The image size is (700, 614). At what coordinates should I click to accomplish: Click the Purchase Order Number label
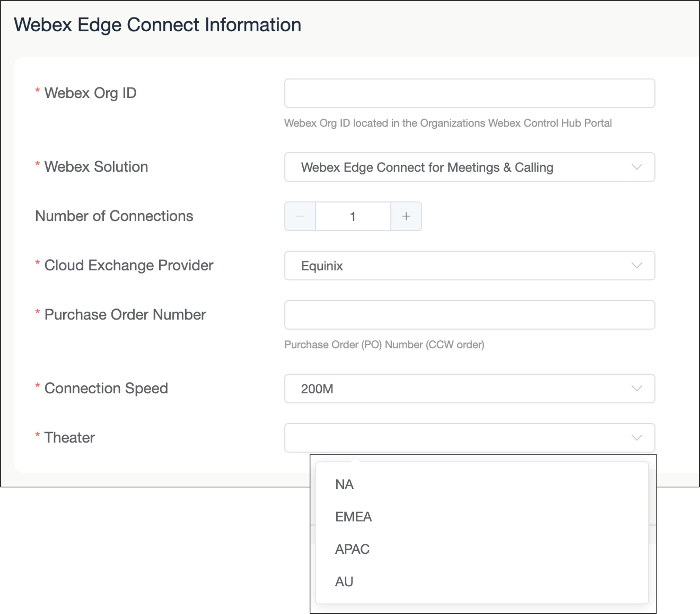125,314
